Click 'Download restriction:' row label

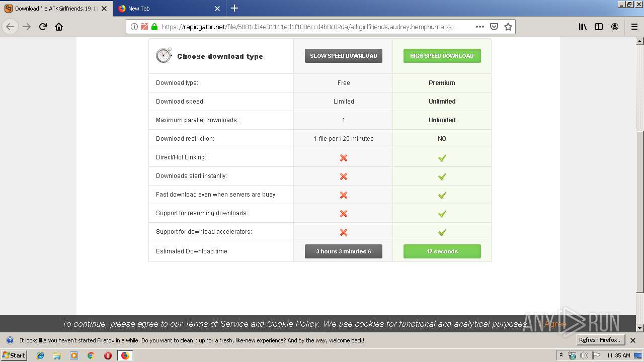pyautogui.click(x=185, y=139)
